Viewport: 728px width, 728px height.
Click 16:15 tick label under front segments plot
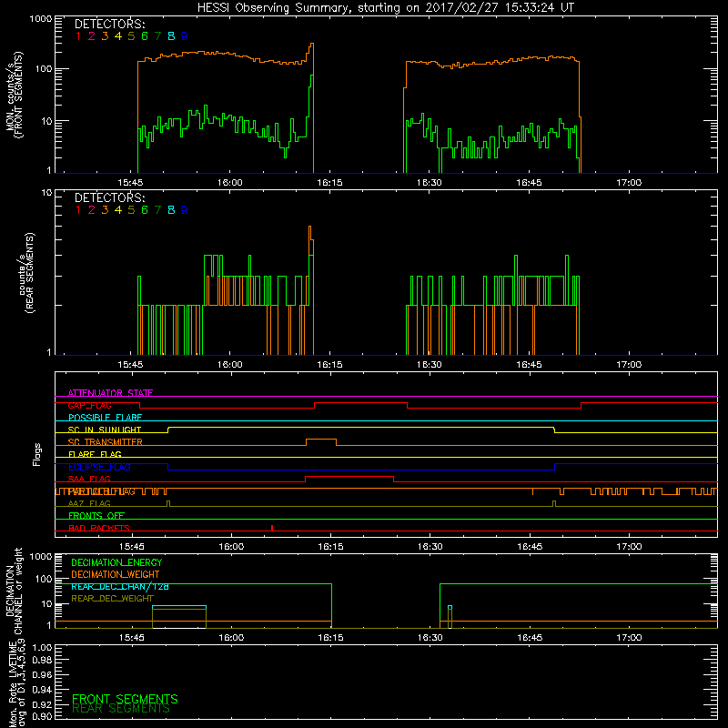pos(329,183)
